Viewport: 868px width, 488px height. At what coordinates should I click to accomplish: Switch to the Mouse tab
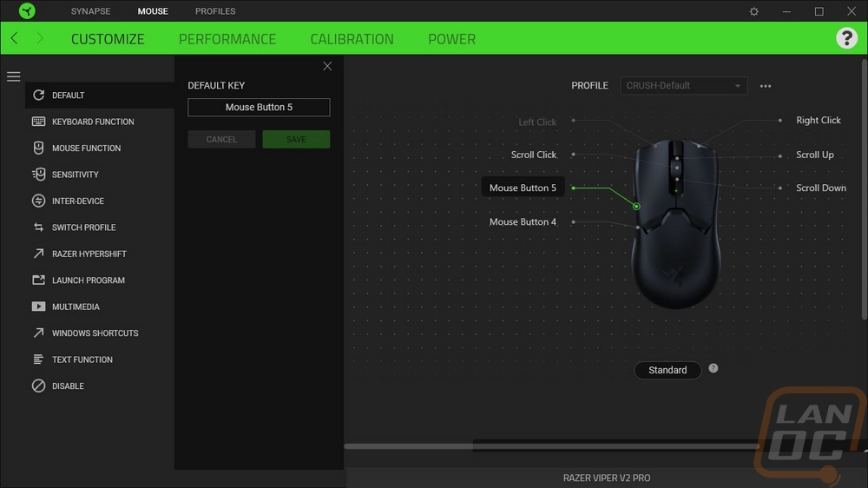point(153,11)
